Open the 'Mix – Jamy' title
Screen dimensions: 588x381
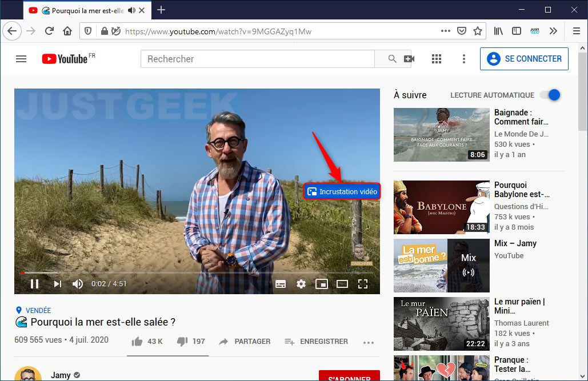coord(515,243)
